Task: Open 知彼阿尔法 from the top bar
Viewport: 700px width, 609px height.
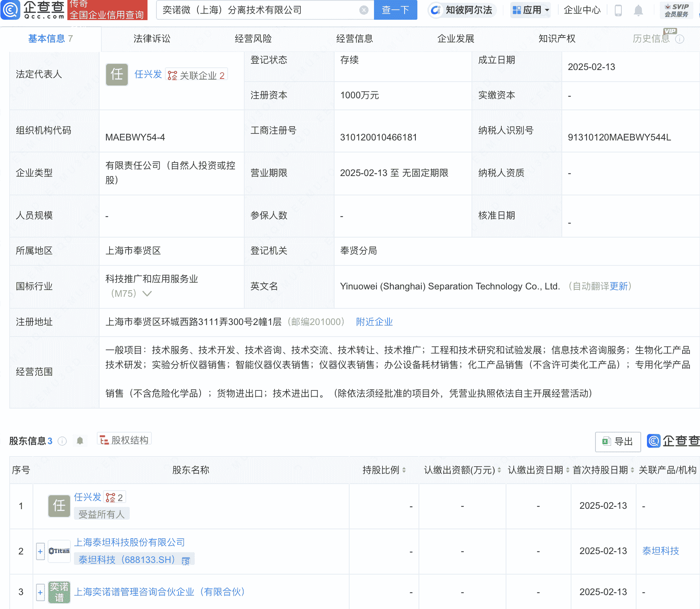Action: tap(462, 10)
